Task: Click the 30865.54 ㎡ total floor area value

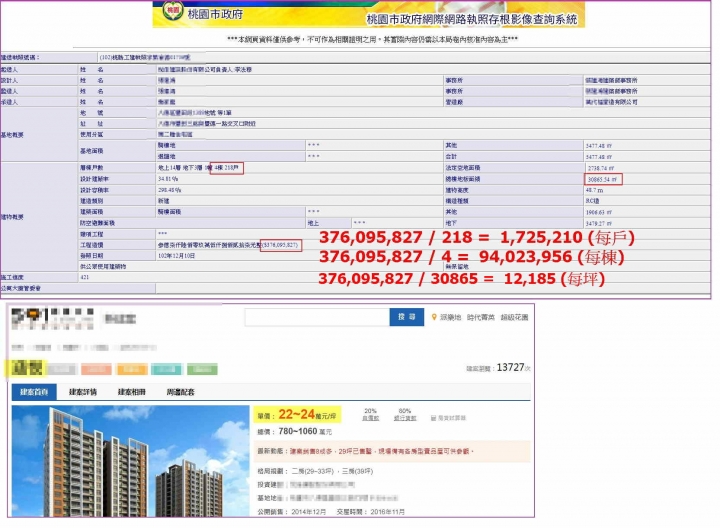Action: pyautogui.click(x=603, y=180)
